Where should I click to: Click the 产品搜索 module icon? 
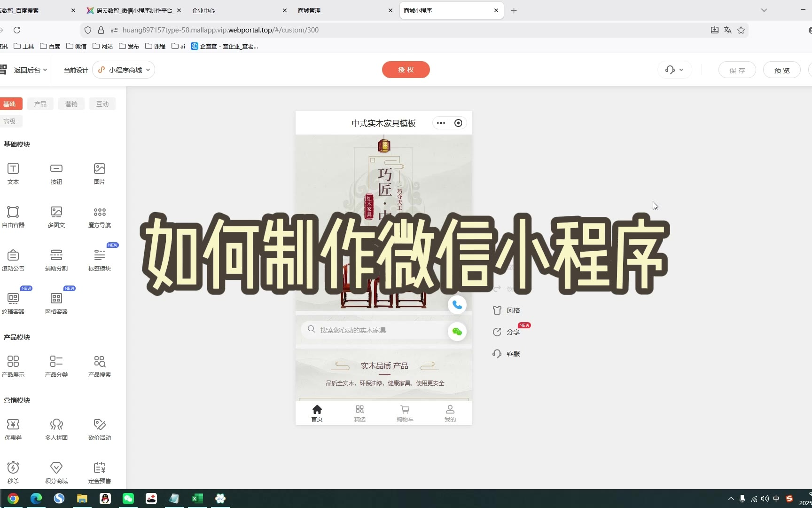pyautogui.click(x=100, y=362)
